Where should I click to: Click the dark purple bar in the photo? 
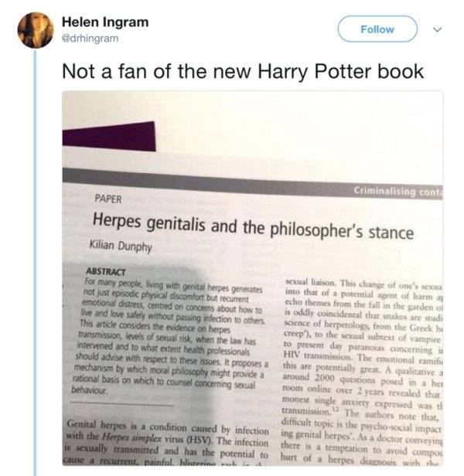(x=108, y=135)
